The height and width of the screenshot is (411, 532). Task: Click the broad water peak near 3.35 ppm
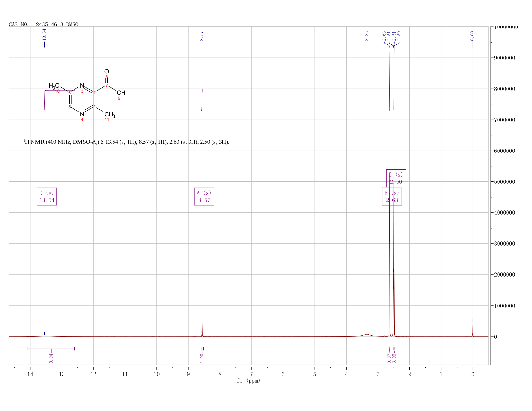pos(367,335)
